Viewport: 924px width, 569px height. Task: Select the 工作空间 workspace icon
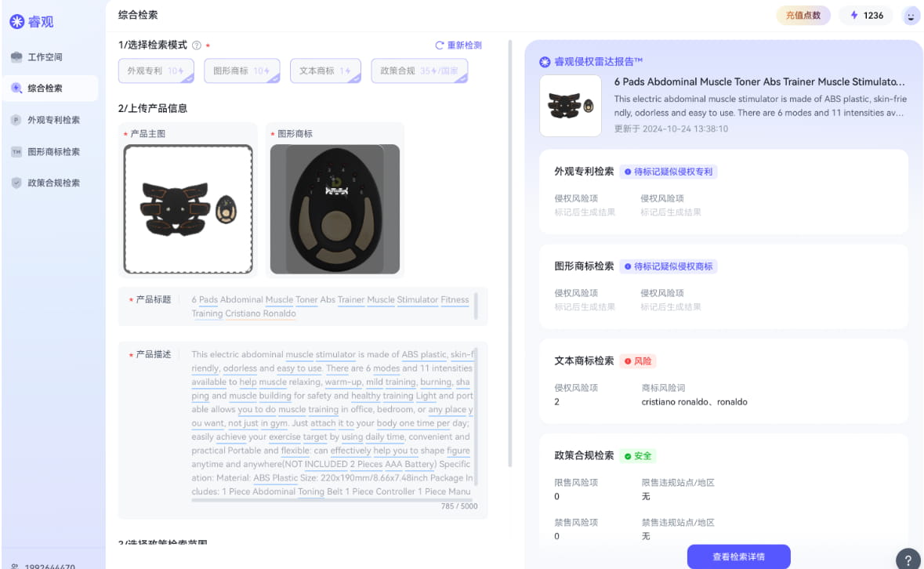(x=17, y=56)
